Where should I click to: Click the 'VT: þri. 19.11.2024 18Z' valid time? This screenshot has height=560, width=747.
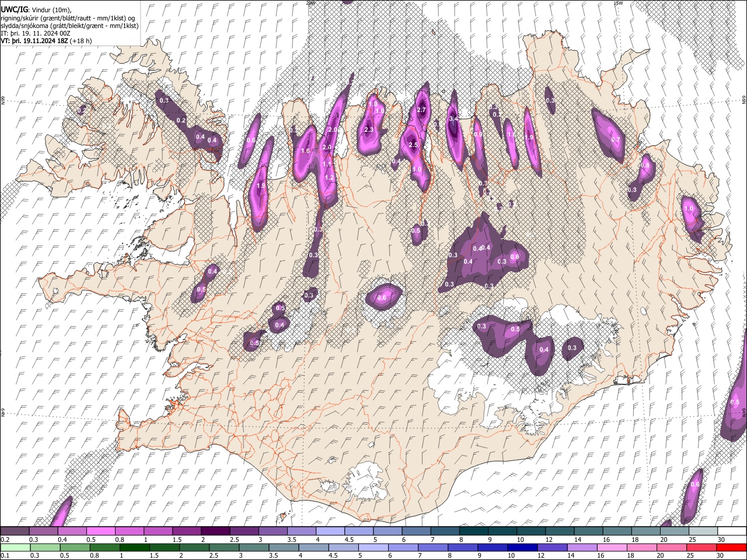[x=34, y=41]
